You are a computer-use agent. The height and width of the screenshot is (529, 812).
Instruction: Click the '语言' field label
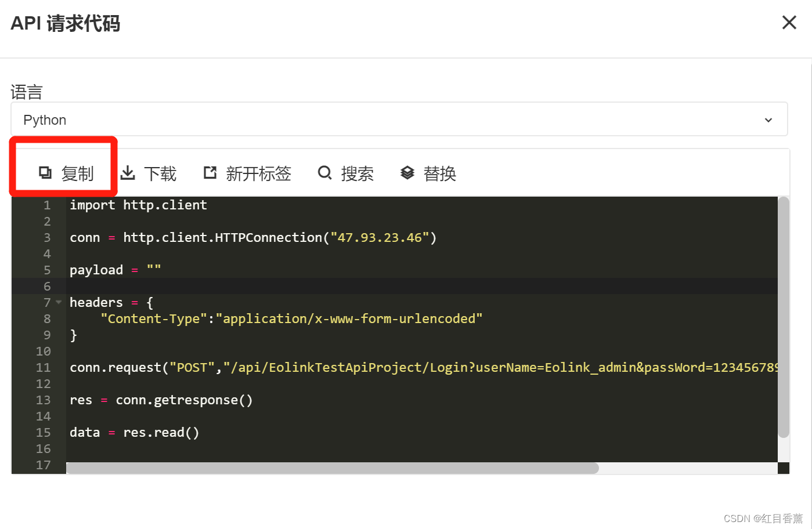tap(27, 92)
